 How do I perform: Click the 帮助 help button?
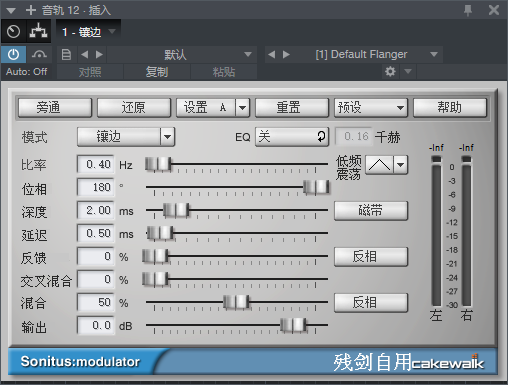tap(450, 108)
